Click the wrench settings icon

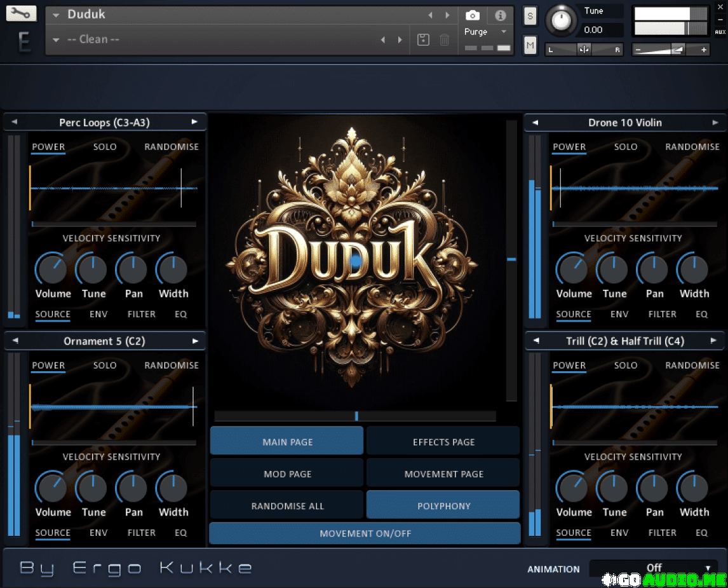click(x=21, y=13)
